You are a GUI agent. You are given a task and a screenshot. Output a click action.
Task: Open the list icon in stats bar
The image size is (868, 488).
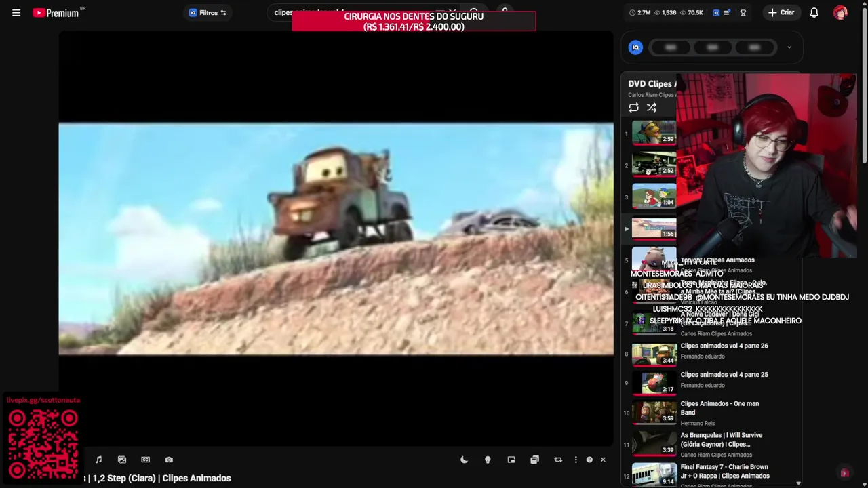tap(728, 13)
